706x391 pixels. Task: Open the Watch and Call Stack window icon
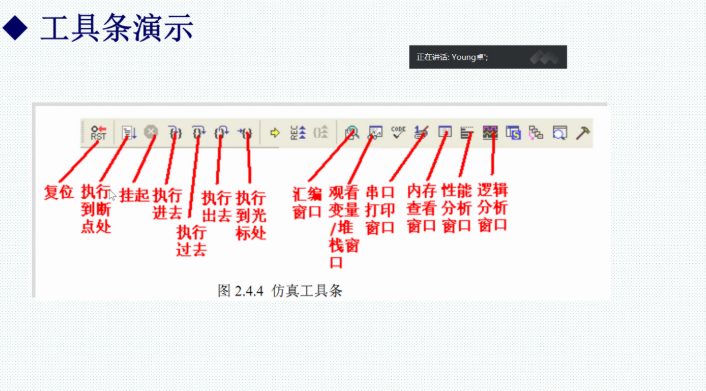coord(375,132)
